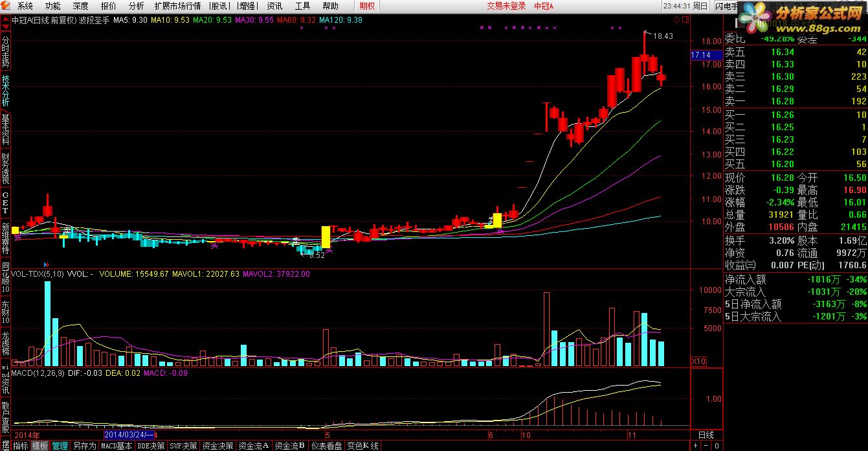The image size is (868, 451).
Task: Select the GET sidebar tab
Action: (x=5, y=203)
